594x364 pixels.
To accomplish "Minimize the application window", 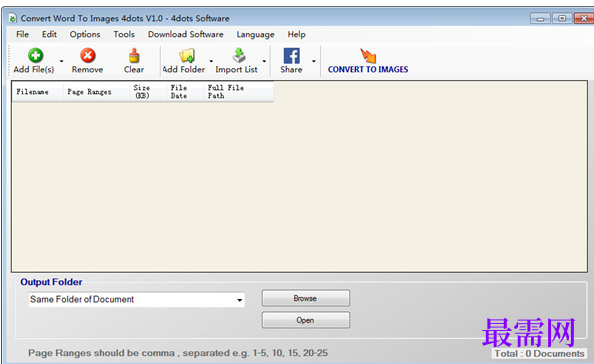I will coord(541,18).
